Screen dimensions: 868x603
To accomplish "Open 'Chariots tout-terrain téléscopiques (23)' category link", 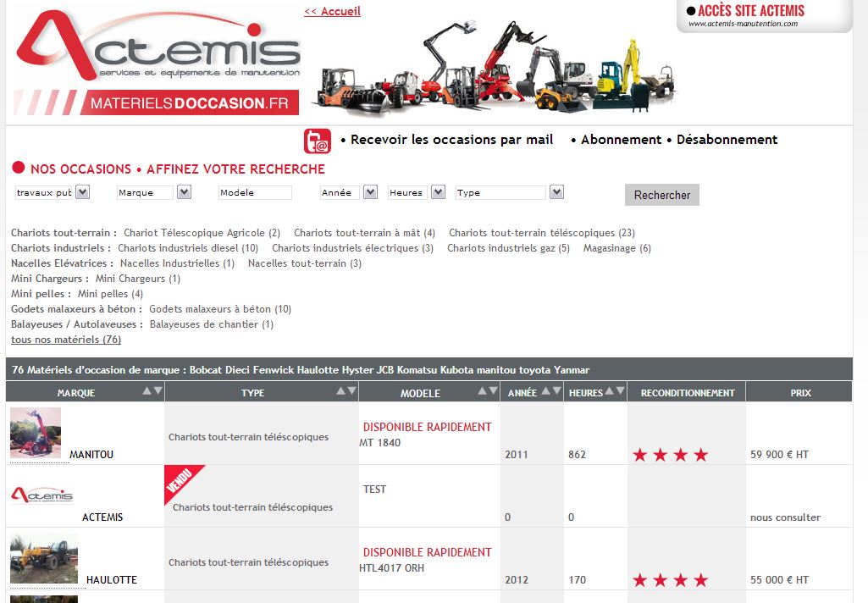I will [542, 233].
